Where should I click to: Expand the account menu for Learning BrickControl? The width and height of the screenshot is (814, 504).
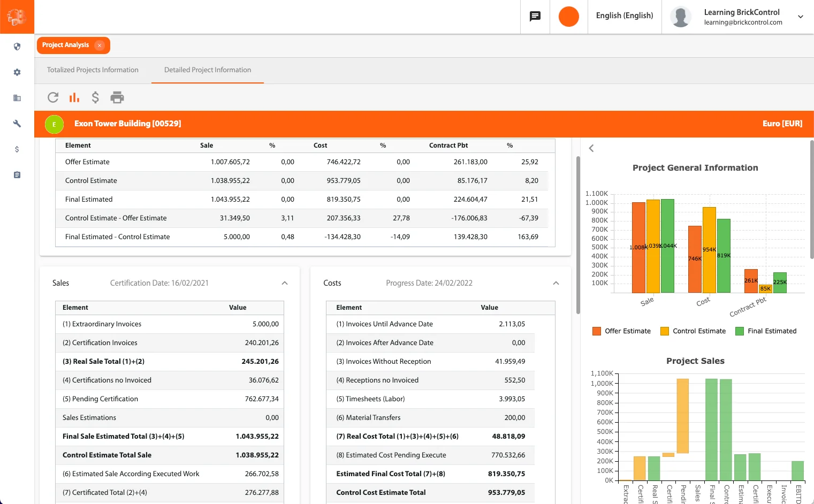[x=800, y=17]
